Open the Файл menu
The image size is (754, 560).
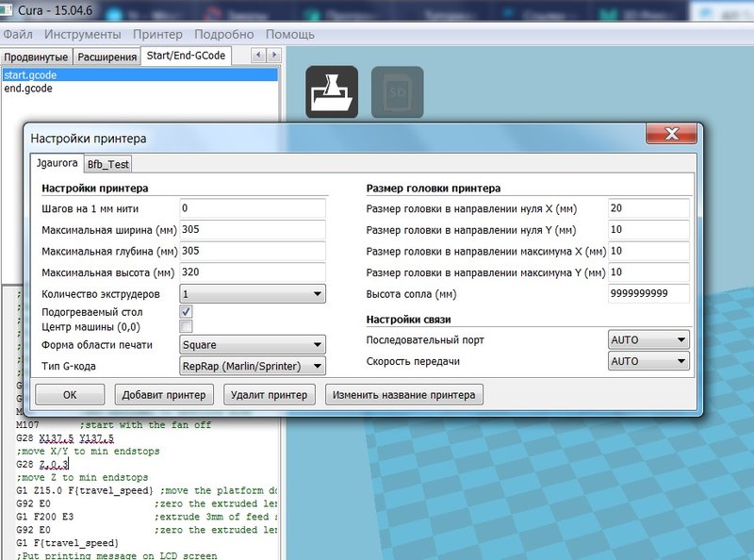coord(18,35)
